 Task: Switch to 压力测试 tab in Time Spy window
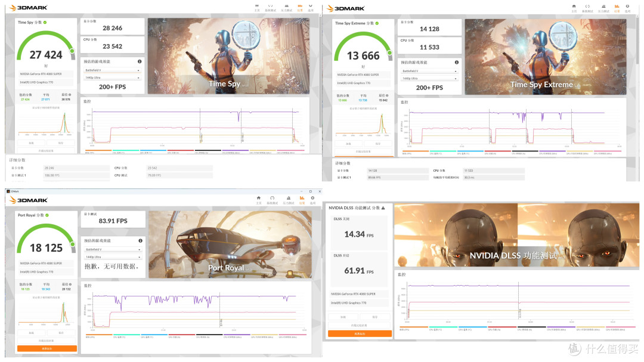(287, 8)
